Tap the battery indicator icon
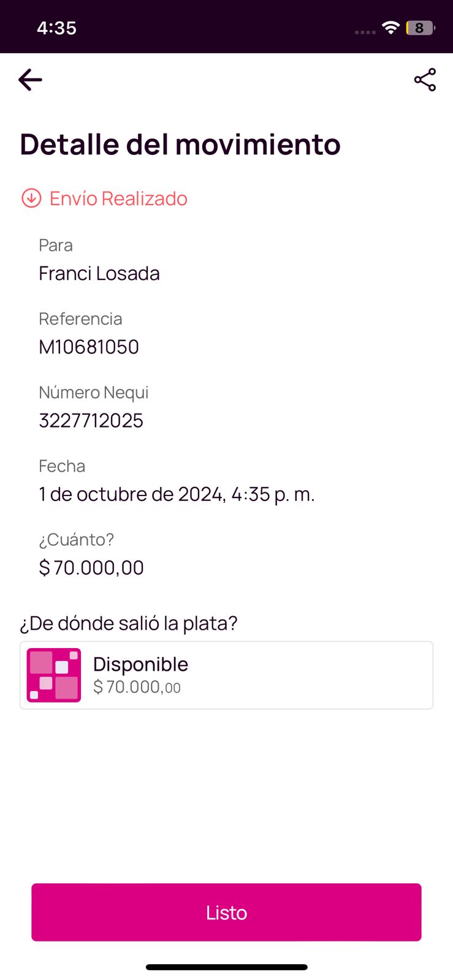The image size is (453, 980). 420,28
